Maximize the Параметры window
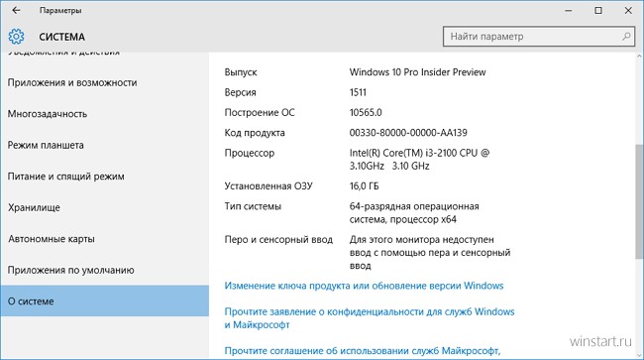Viewport: 644px width, 360px height. pos(598,11)
